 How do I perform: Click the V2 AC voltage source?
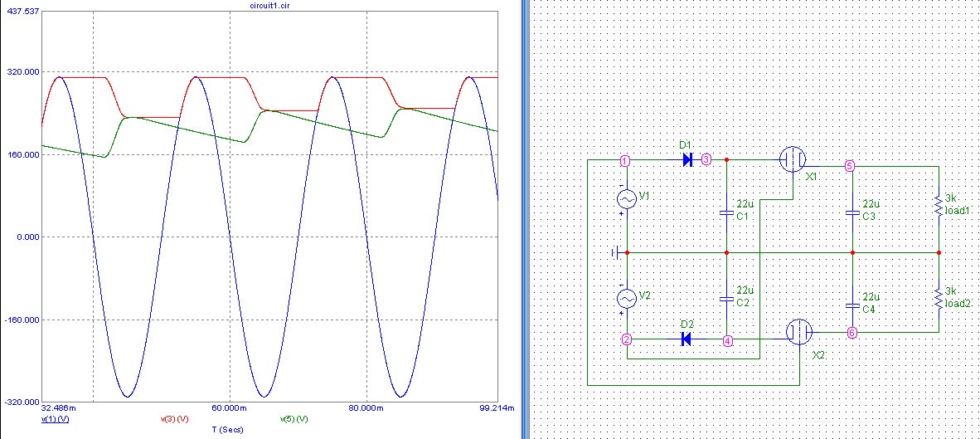pos(626,298)
